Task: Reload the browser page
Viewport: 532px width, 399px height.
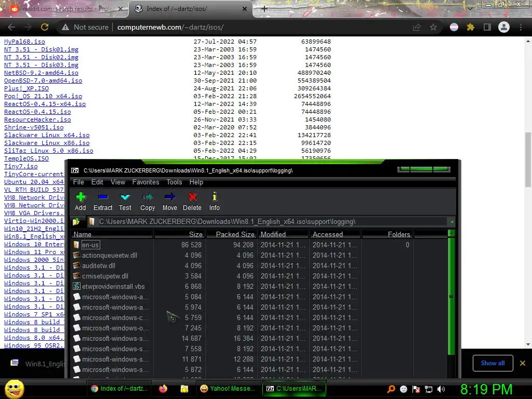Action: tap(45, 27)
